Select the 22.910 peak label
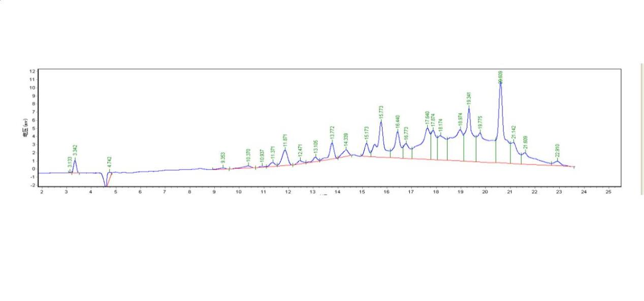This screenshot has width=644, height=301. point(557,152)
